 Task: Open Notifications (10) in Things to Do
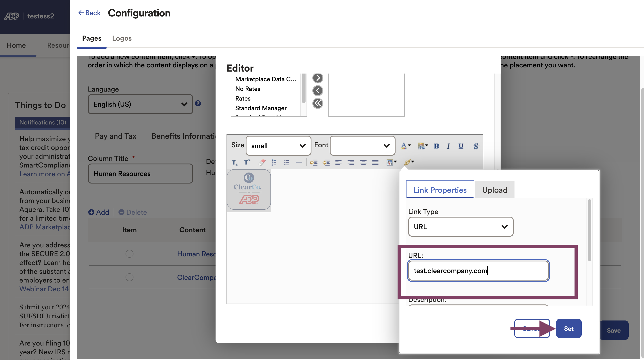43,122
